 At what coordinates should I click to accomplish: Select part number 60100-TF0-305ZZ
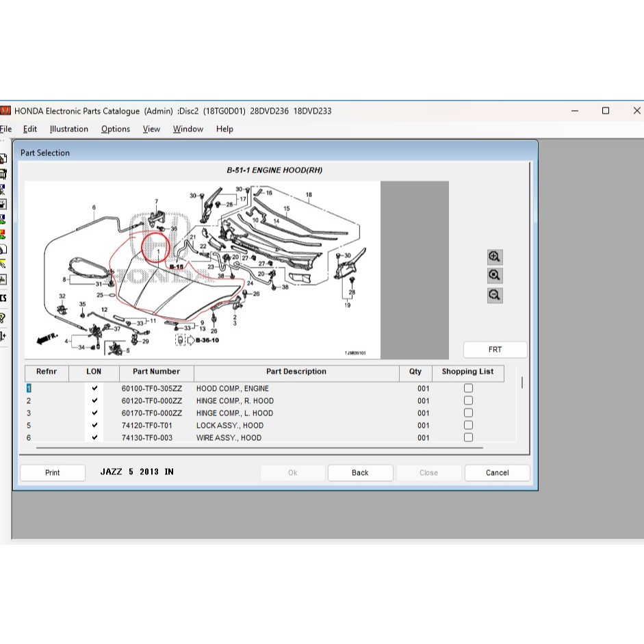coord(151,389)
